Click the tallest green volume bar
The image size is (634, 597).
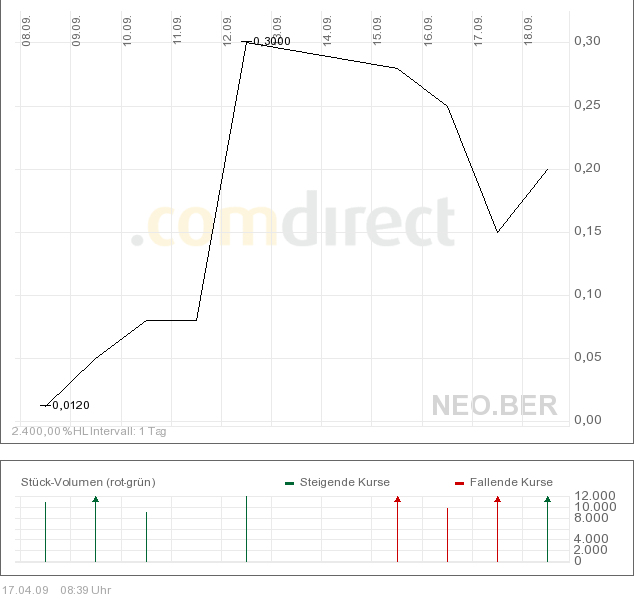click(x=246, y=528)
